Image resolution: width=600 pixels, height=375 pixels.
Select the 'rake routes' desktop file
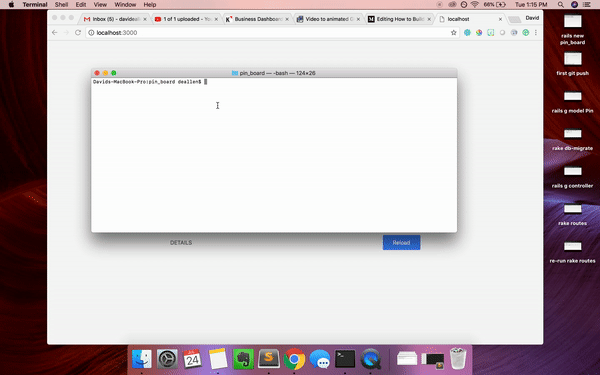(572, 214)
